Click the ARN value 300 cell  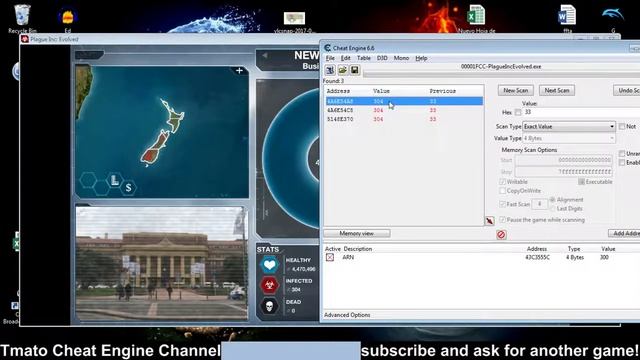click(x=604, y=258)
